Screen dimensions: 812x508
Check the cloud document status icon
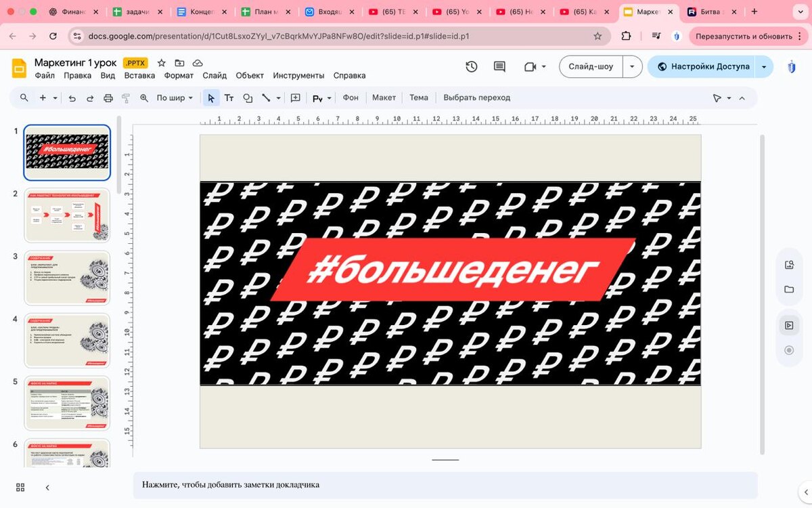pos(198,63)
